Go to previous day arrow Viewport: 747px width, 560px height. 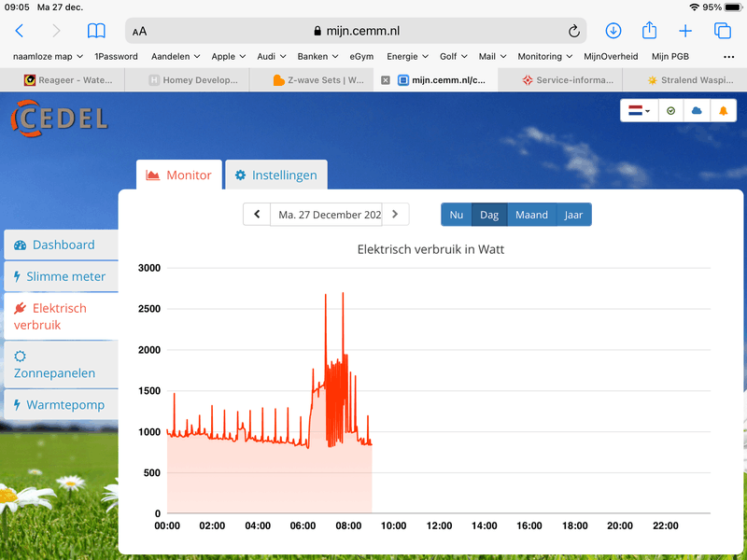pyautogui.click(x=257, y=215)
